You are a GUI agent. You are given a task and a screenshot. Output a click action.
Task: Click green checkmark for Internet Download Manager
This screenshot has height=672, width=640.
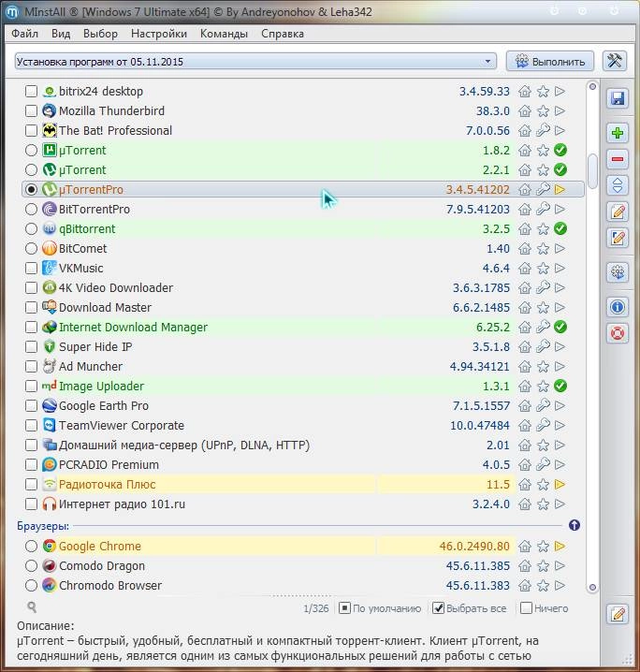pos(560,327)
